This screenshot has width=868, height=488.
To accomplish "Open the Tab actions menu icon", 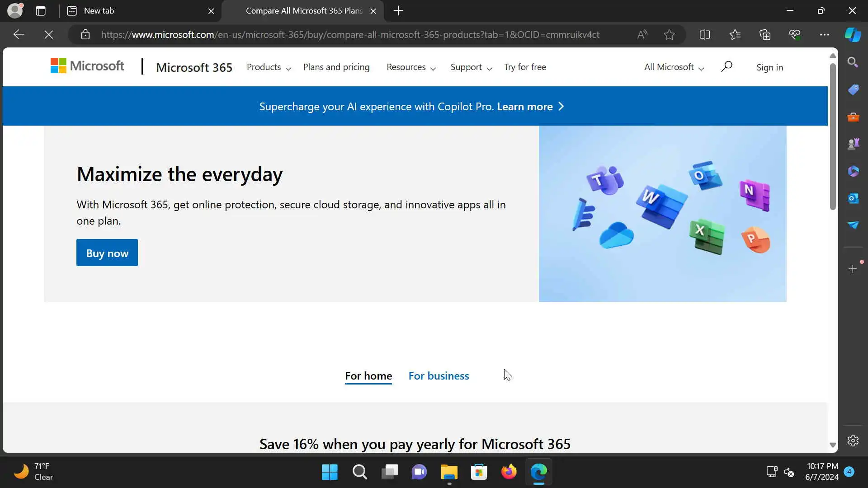I will (x=41, y=11).
